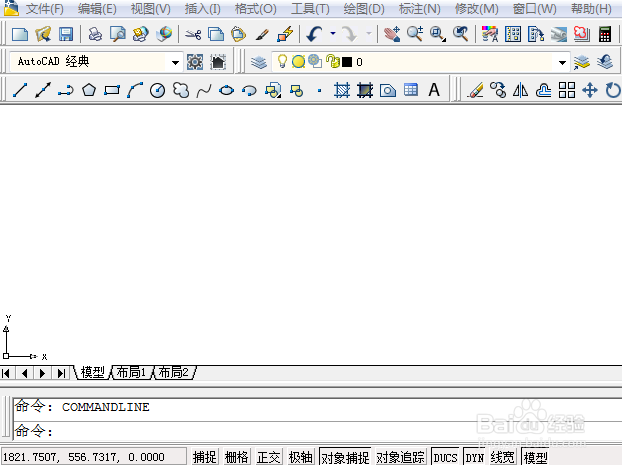622x465 pixels.
Task: Click the Undo arrow icon
Action: pos(315,34)
